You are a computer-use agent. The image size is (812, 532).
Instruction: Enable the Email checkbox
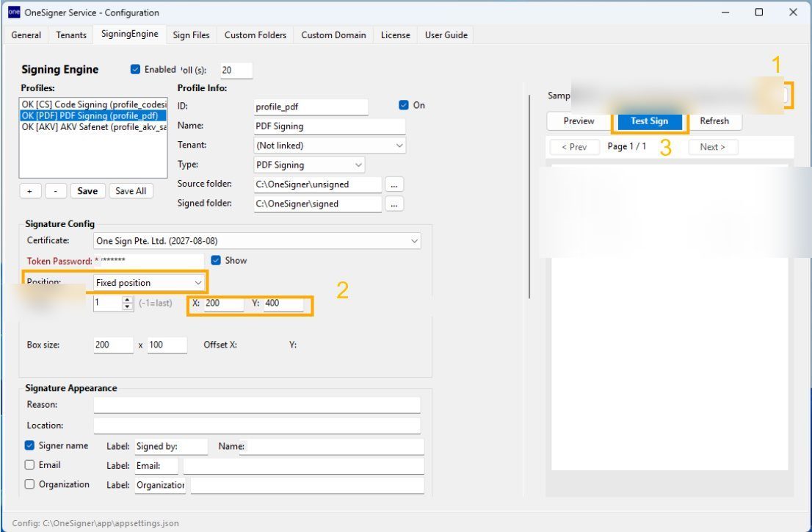(x=29, y=464)
